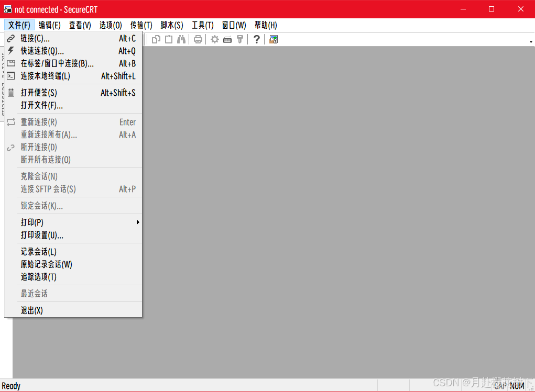Click the question mark help icon
535x392 pixels.
257,40
